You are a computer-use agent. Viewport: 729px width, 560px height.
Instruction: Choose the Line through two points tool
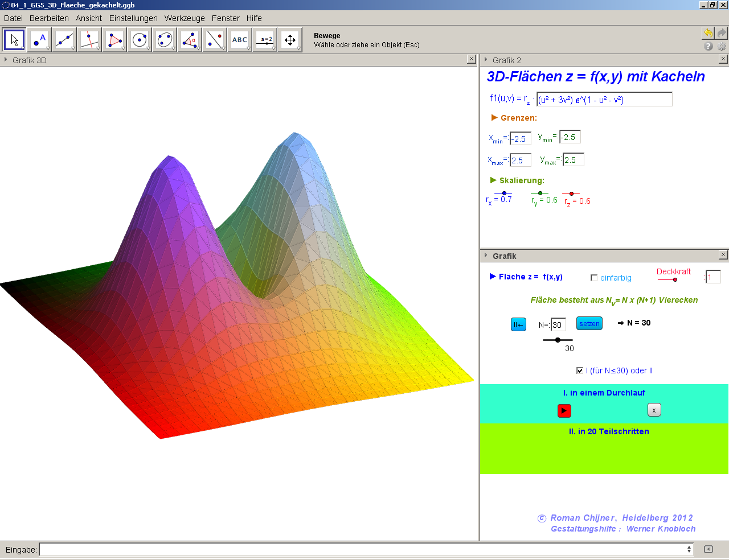[x=64, y=40]
